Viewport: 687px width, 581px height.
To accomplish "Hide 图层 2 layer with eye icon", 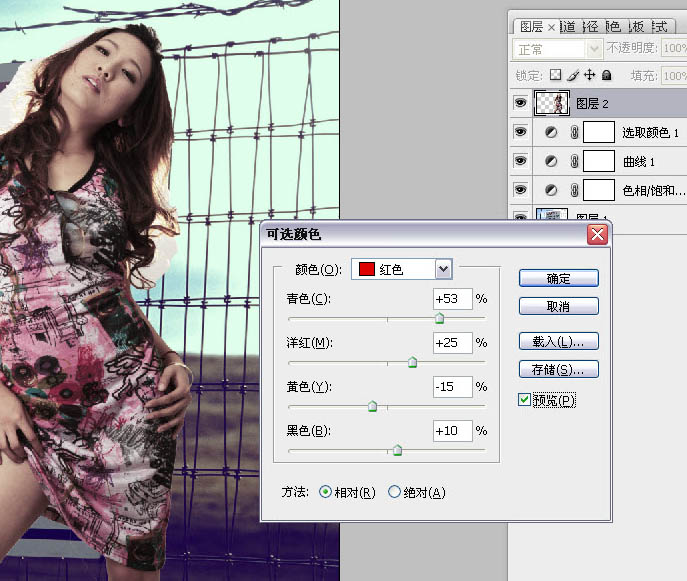I will 520,102.
